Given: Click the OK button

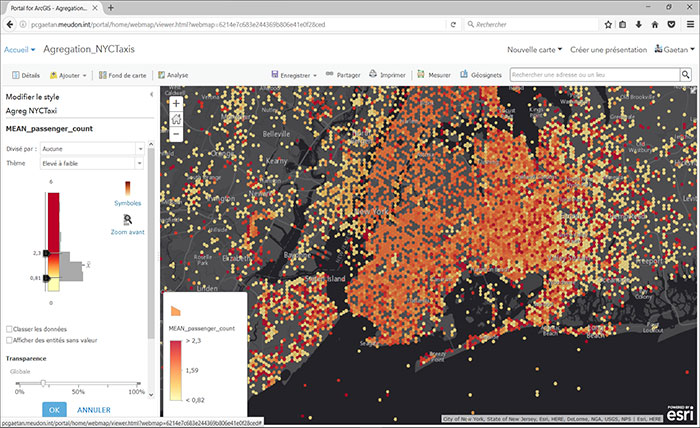Looking at the screenshot, I should (x=54, y=410).
